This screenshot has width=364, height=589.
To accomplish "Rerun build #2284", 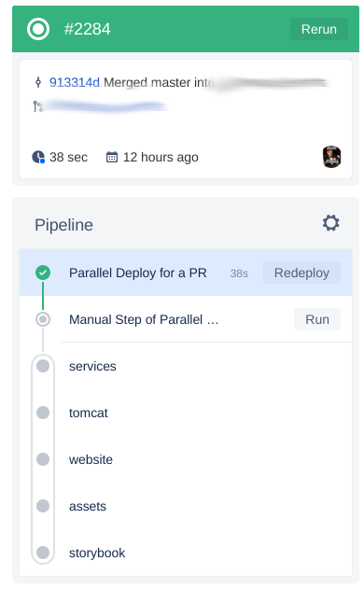I will (x=319, y=29).
